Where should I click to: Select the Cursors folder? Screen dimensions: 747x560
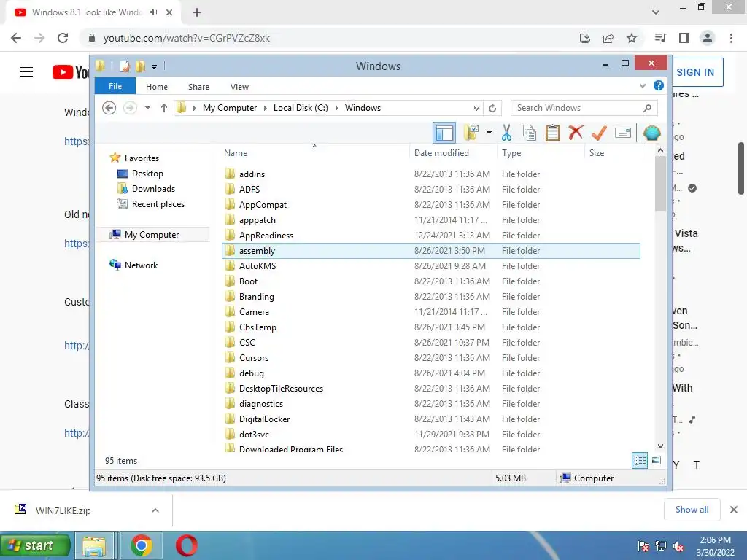(x=253, y=357)
